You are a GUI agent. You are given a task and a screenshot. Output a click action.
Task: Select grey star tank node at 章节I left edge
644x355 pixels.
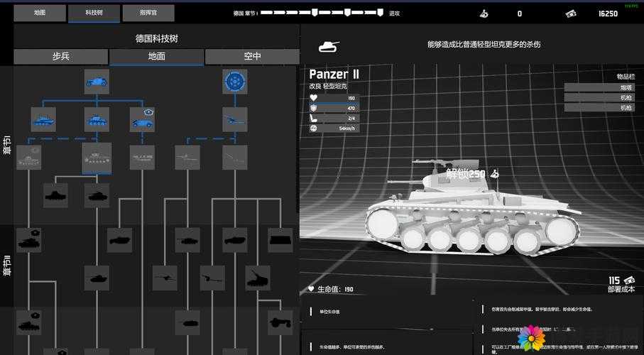(28, 158)
